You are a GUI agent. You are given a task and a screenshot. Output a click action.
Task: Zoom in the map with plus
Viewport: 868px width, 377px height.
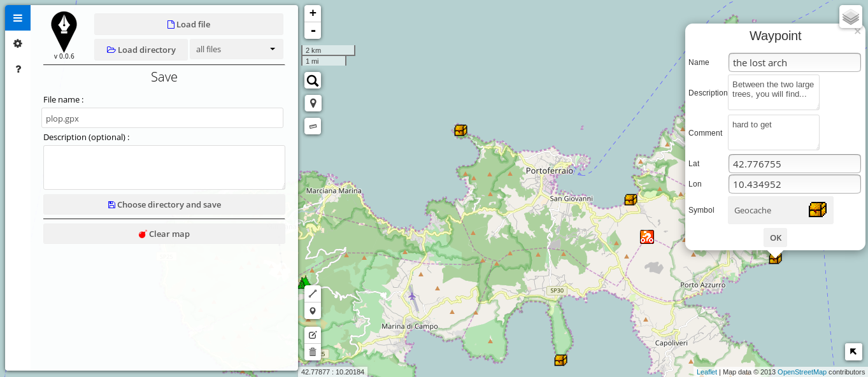pyautogui.click(x=313, y=13)
